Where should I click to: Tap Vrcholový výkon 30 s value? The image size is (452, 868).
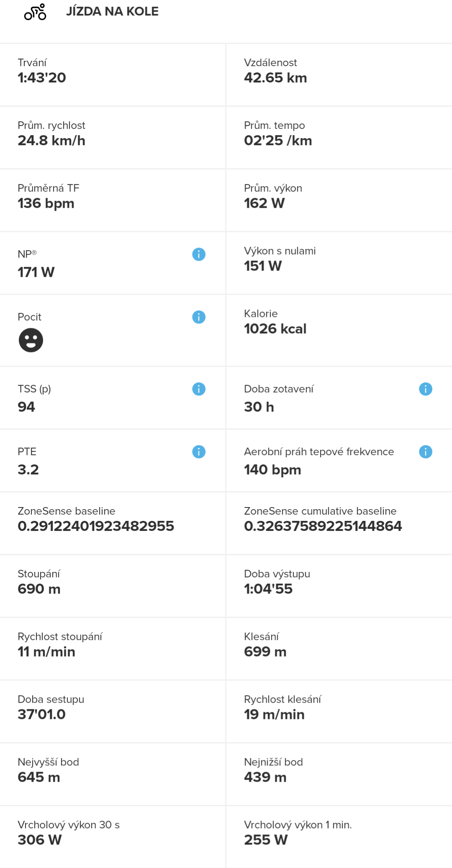click(x=40, y=840)
